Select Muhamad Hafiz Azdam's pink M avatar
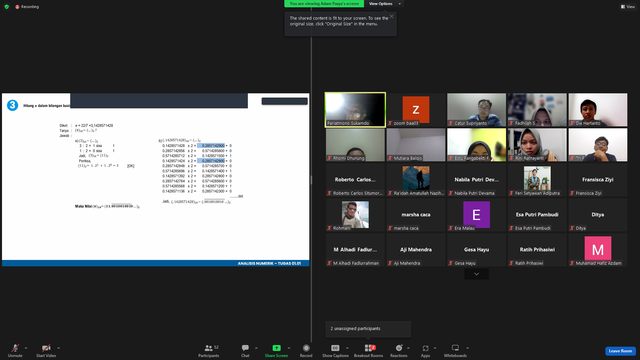The height and width of the screenshot is (360, 640). tap(598, 249)
